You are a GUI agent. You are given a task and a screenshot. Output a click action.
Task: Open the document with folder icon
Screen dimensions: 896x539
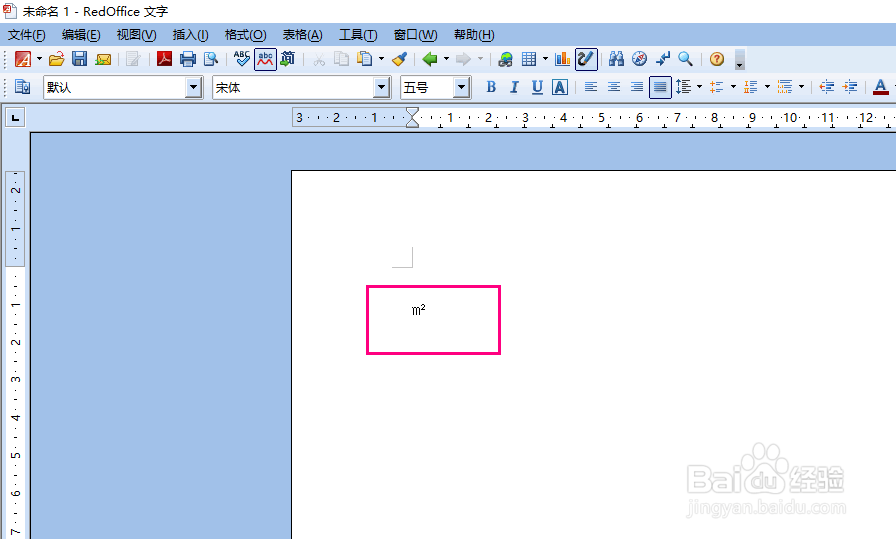coord(56,59)
